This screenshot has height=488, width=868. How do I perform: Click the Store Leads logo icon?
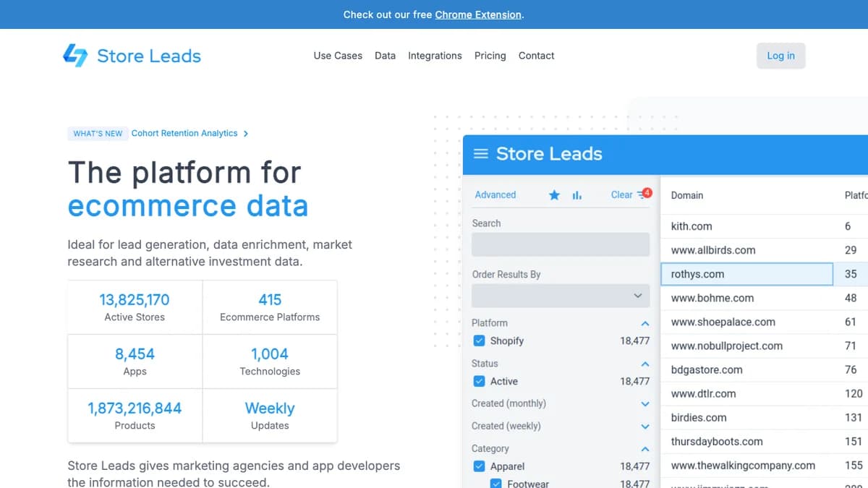pyautogui.click(x=75, y=56)
